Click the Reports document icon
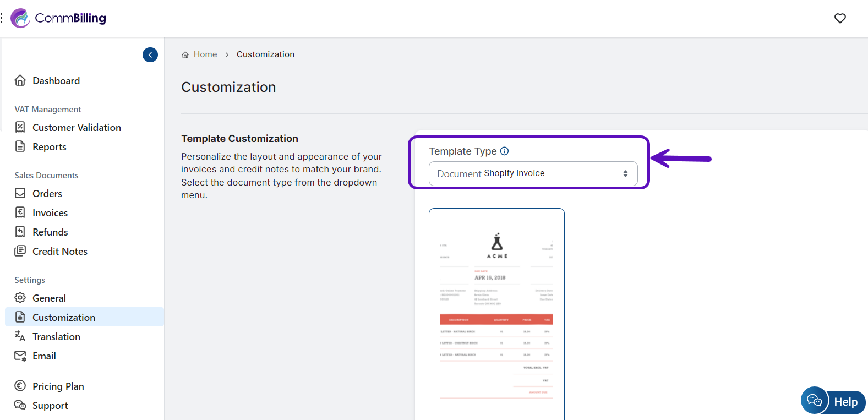The image size is (868, 420). click(x=20, y=146)
